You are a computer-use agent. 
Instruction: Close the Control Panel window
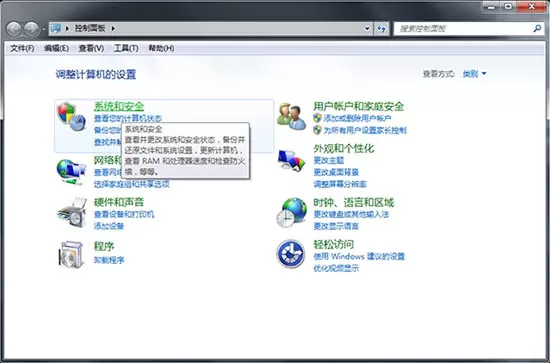tap(532, 7)
